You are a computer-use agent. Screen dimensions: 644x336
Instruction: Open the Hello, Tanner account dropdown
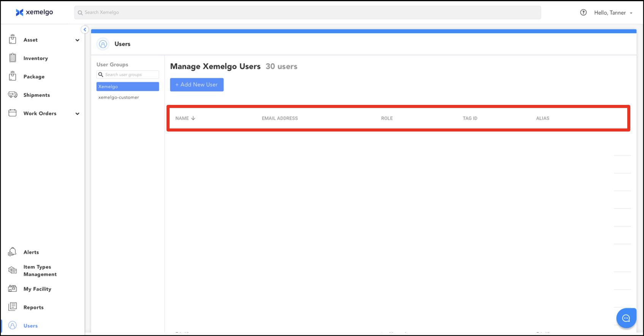click(x=614, y=13)
